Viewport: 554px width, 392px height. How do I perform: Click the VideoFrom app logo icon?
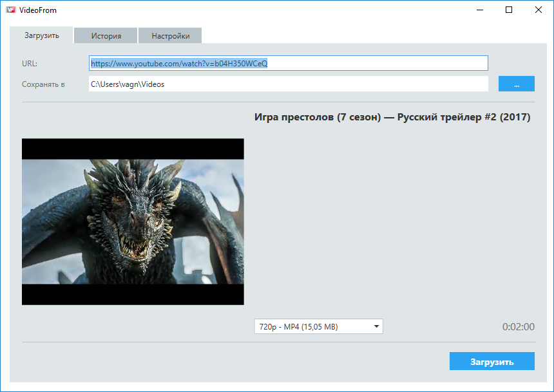(x=10, y=10)
